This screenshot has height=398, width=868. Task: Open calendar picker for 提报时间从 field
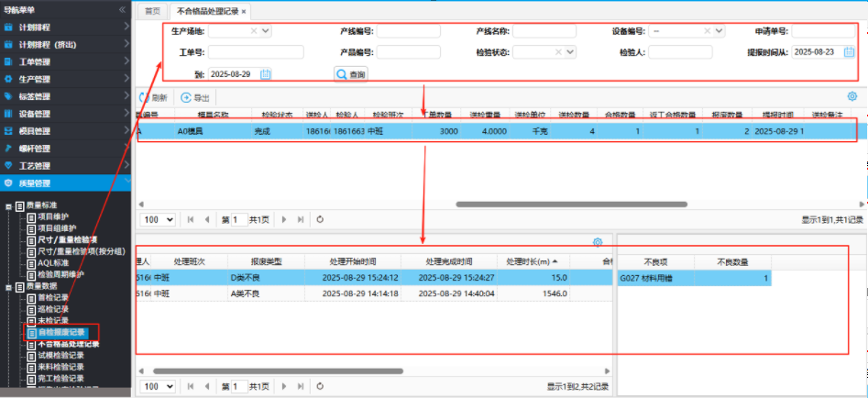(850, 52)
